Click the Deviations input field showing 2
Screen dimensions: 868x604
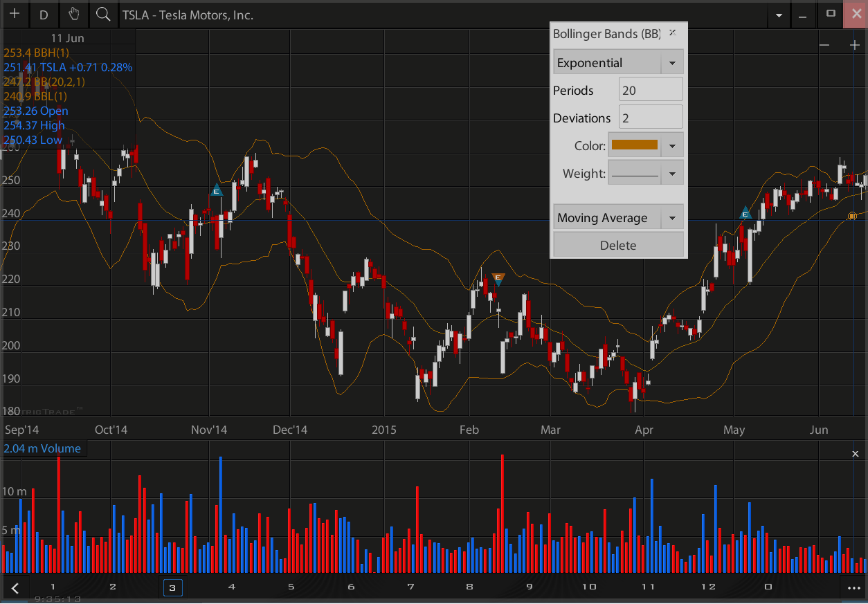tap(651, 118)
